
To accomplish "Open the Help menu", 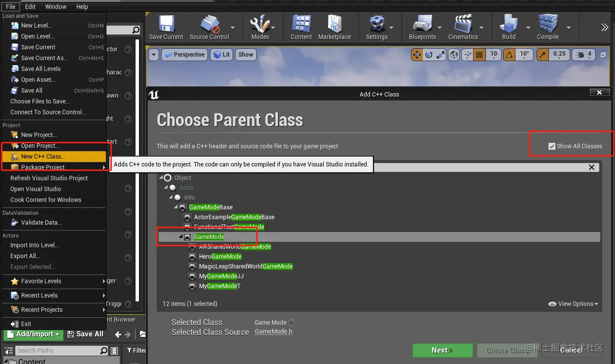I will point(82,6).
